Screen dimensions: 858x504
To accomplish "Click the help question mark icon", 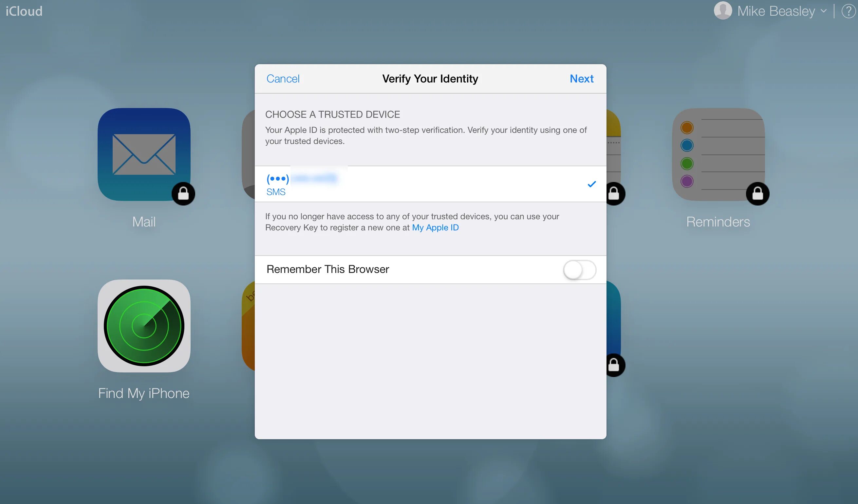I will (x=848, y=11).
